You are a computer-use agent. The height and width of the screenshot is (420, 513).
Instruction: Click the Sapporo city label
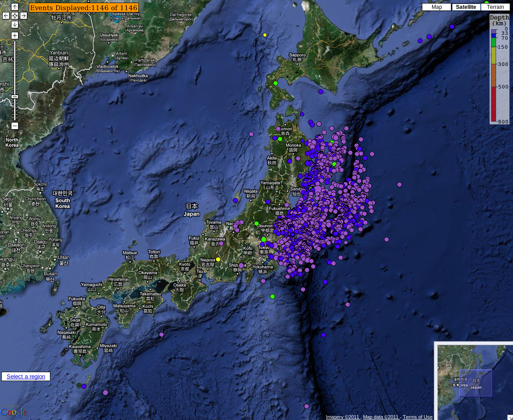[x=297, y=57]
